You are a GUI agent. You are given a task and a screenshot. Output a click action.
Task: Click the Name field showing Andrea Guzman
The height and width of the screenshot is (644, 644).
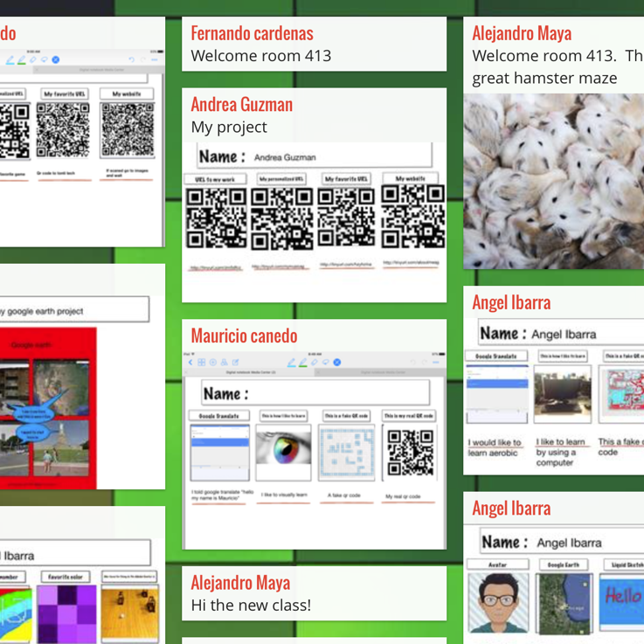click(x=315, y=157)
